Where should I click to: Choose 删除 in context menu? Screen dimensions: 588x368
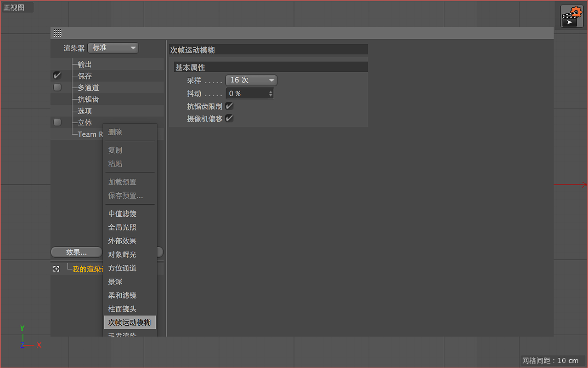point(115,132)
